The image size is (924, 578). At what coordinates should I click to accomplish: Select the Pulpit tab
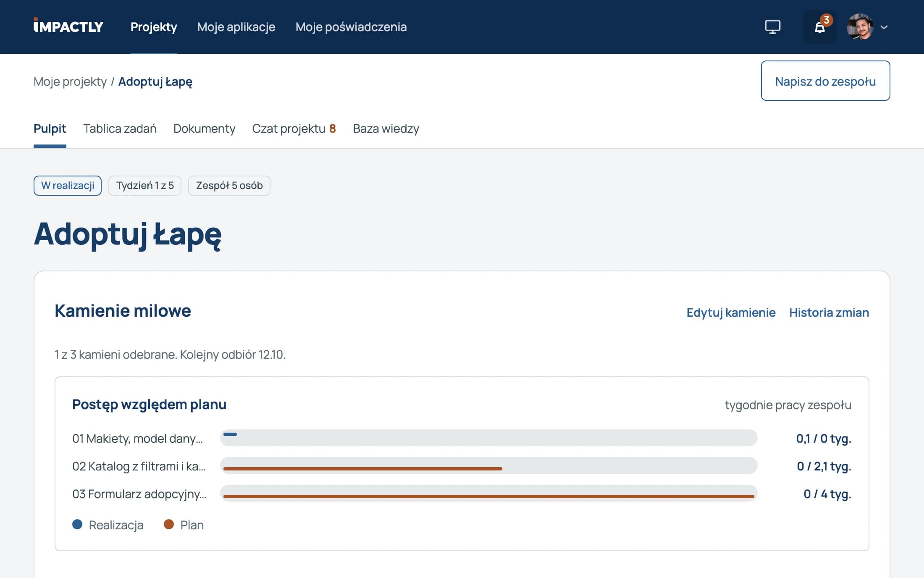point(50,129)
